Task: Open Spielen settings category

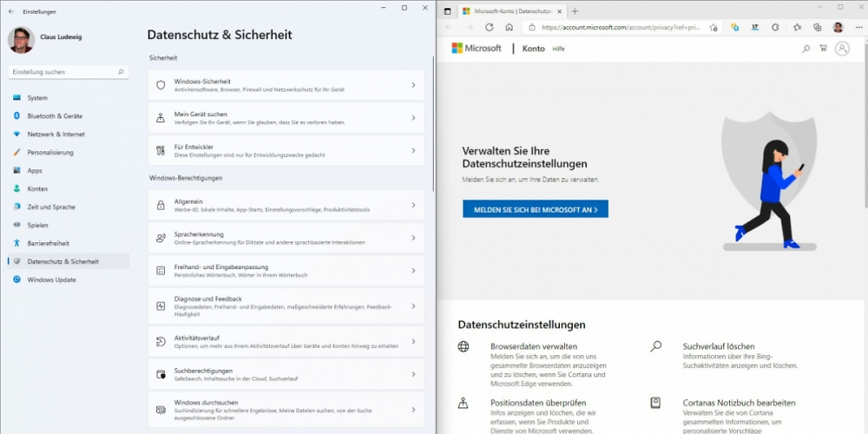Action: click(69, 226)
